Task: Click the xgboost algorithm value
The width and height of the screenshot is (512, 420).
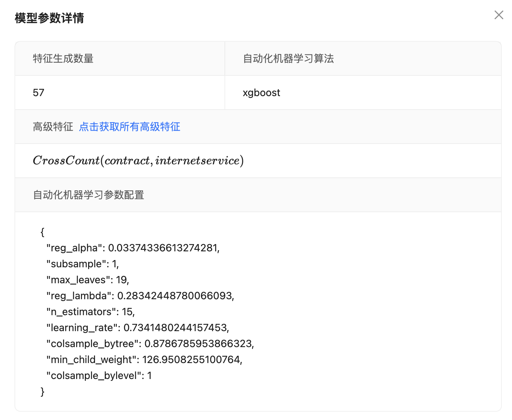Action: click(261, 93)
